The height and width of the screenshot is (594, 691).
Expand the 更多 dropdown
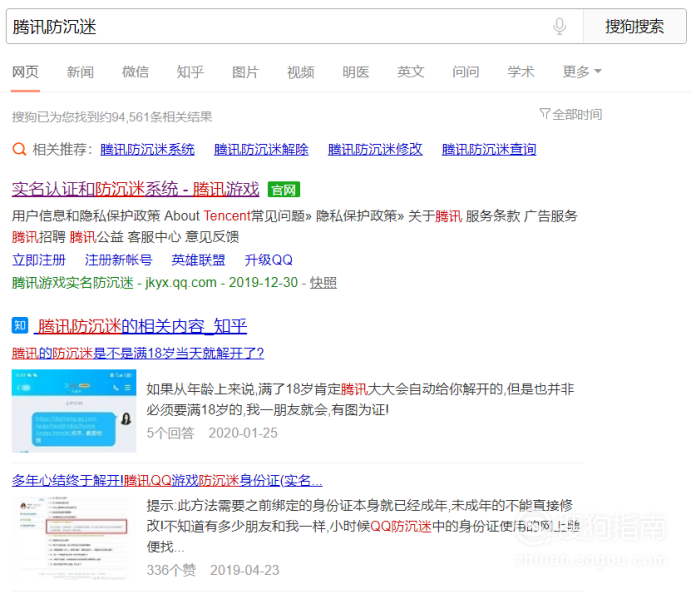click(582, 72)
